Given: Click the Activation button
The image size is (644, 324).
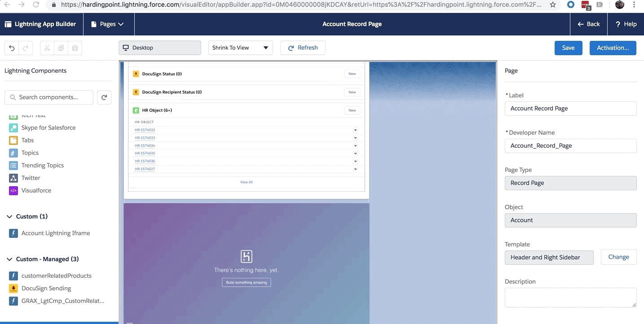Looking at the screenshot, I should coord(613,48).
